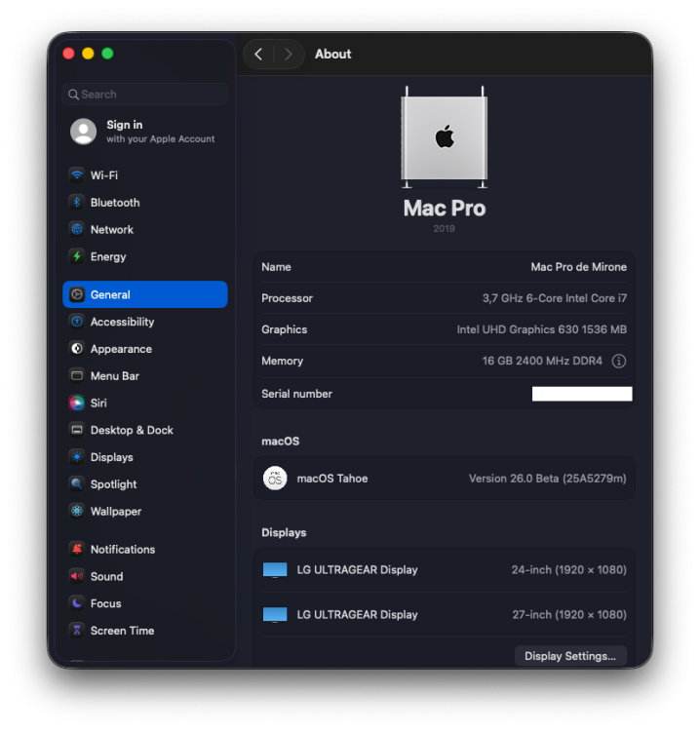
Task: Open Screen Time settings
Action: click(x=145, y=631)
